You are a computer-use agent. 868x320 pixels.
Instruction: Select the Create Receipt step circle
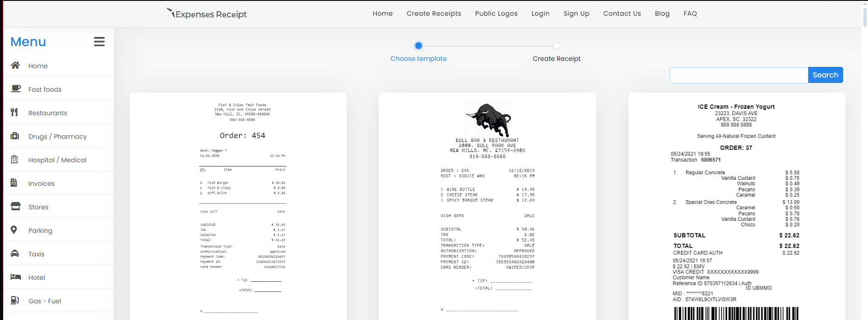pyautogui.click(x=557, y=45)
